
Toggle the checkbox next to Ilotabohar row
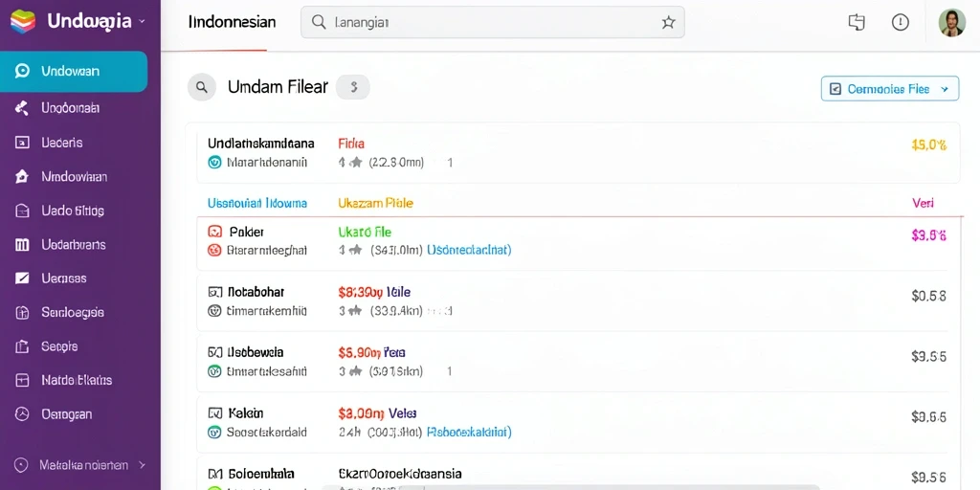point(215,292)
